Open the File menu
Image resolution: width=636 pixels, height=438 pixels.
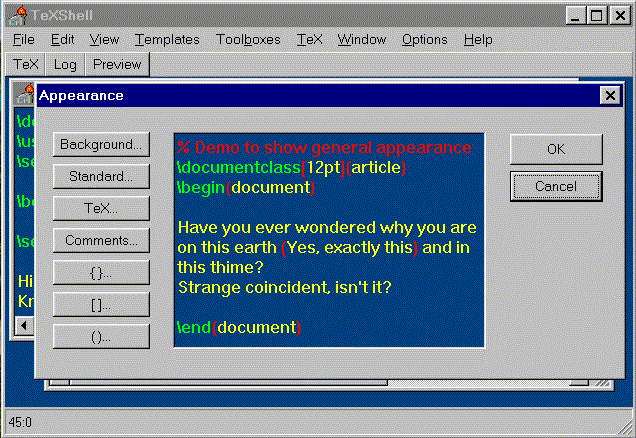(23, 39)
